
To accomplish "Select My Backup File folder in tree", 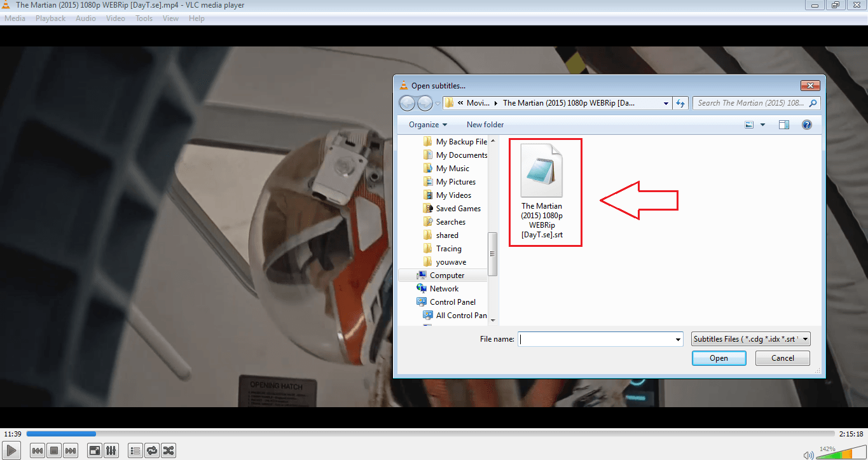I will [455, 142].
